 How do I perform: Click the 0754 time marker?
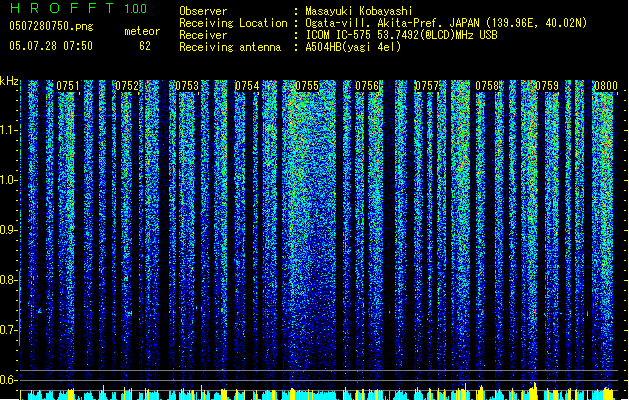click(x=247, y=86)
